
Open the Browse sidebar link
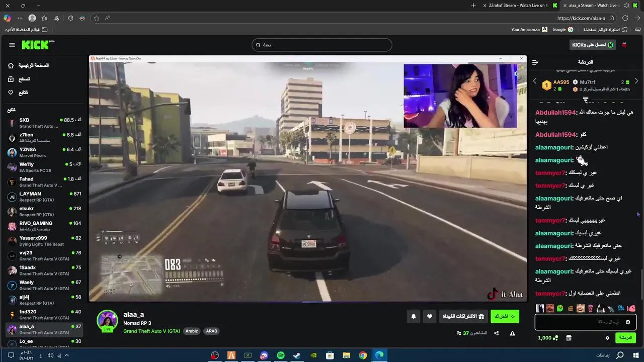tap(19, 79)
